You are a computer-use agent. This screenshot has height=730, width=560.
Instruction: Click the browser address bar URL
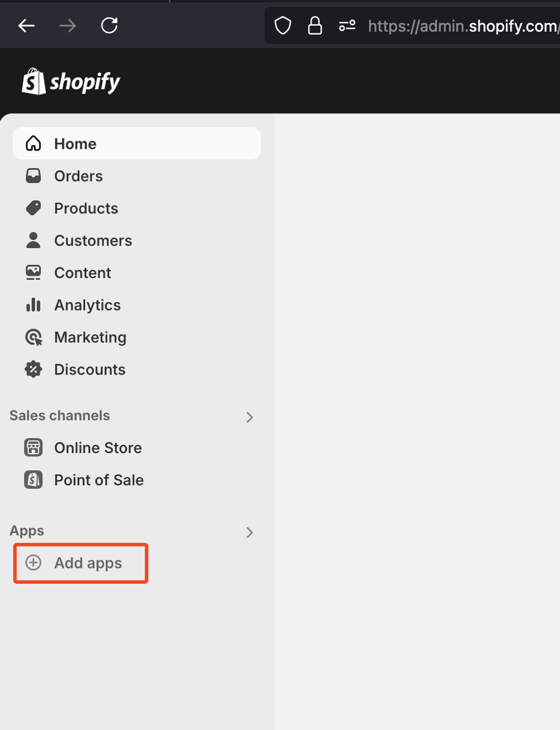(x=461, y=25)
